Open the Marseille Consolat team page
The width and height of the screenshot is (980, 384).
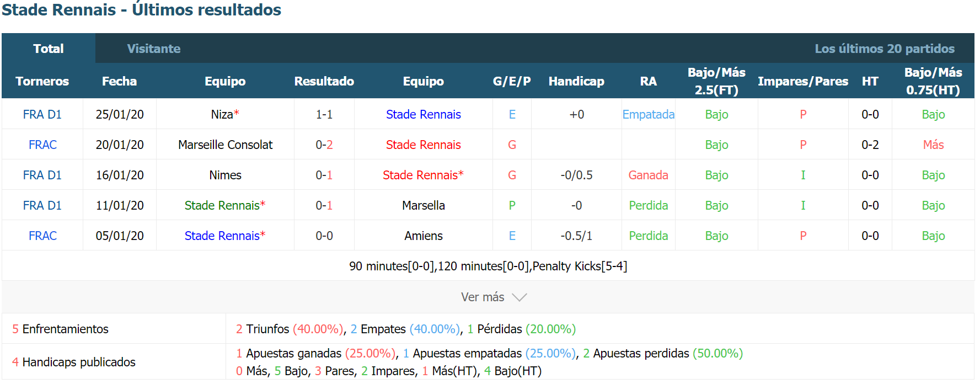225,145
